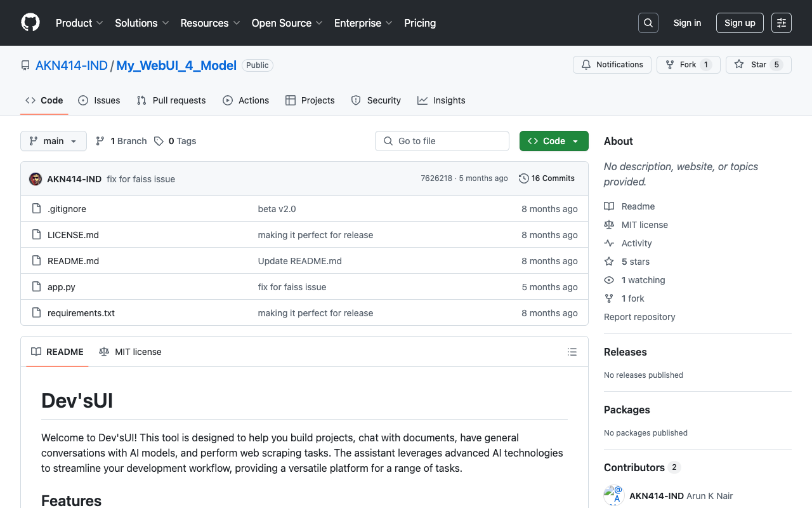The height and width of the screenshot is (508, 812).
Task: Open the app.py file
Action: 62,287
